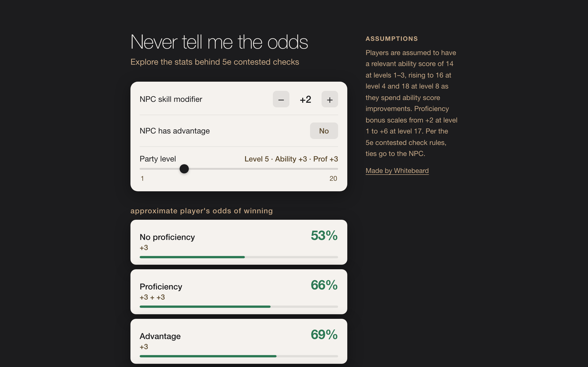Click the NPC has advantage label

coord(175,131)
